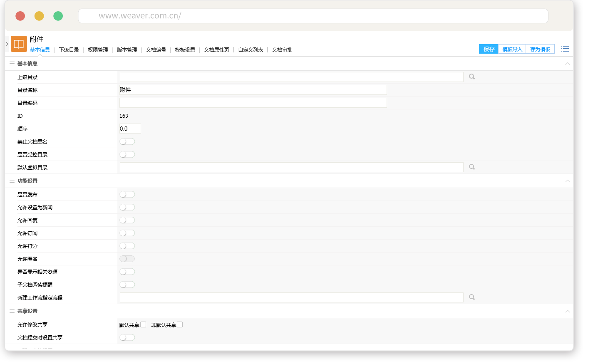Click the 模板导入 button
Viewport: 593px width, 364px height.
coord(512,50)
